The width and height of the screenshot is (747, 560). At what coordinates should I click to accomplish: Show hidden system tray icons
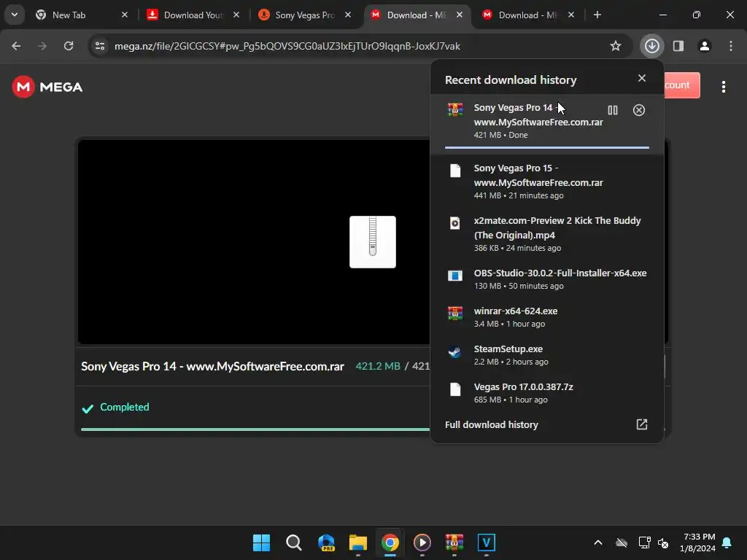pos(598,542)
